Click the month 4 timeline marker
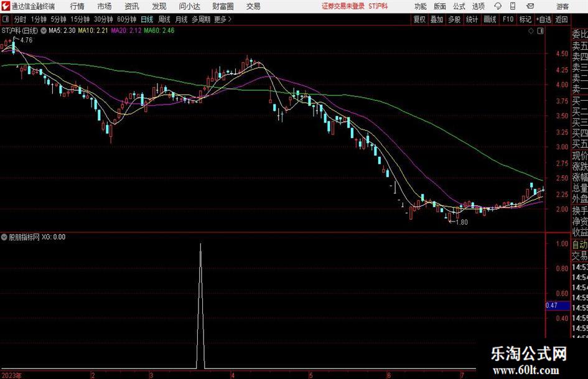The height and width of the screenshot is (379, 588). point(233,375)
